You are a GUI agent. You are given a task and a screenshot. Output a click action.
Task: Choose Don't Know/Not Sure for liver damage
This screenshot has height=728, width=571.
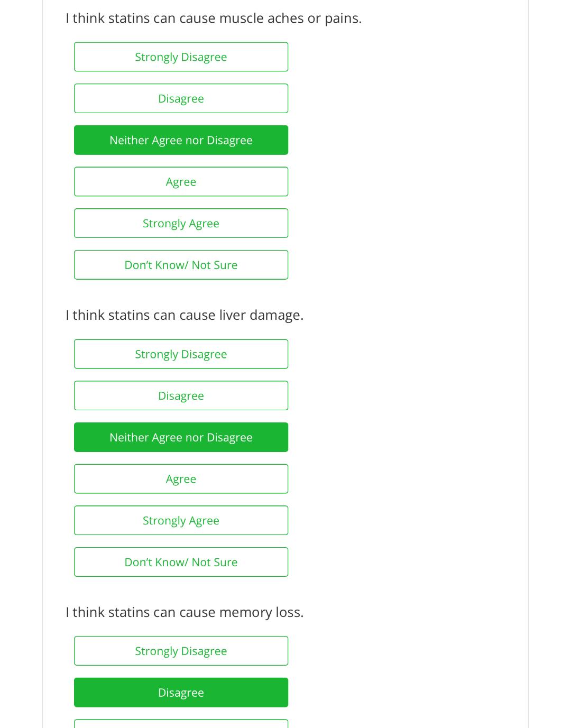pyautogui.click(x=181, y=562)
